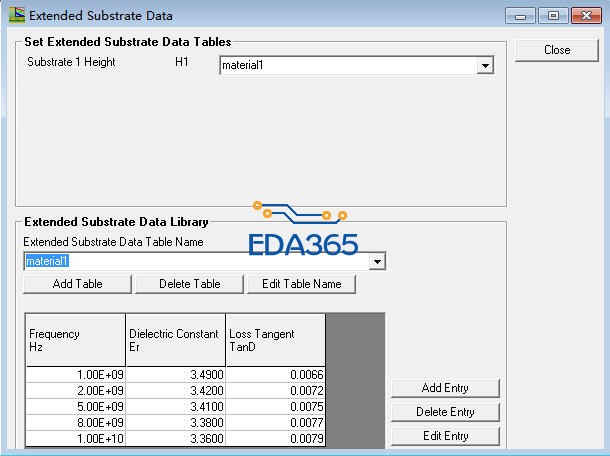
Task: Click the 3.4200 dielectric constant cell
Action: point(175,391)
